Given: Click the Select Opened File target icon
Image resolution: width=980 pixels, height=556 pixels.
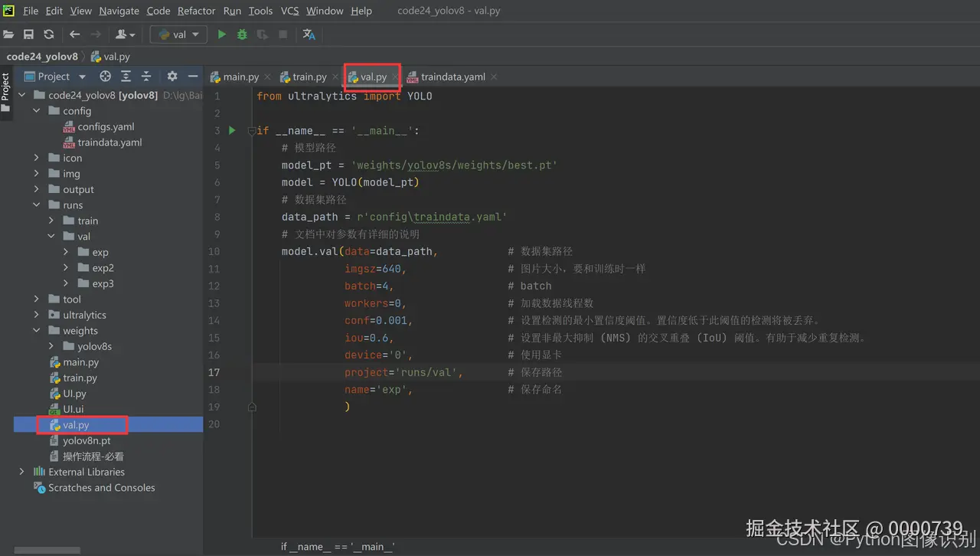Looking at the screenshot, I should [x=106, y=77].
